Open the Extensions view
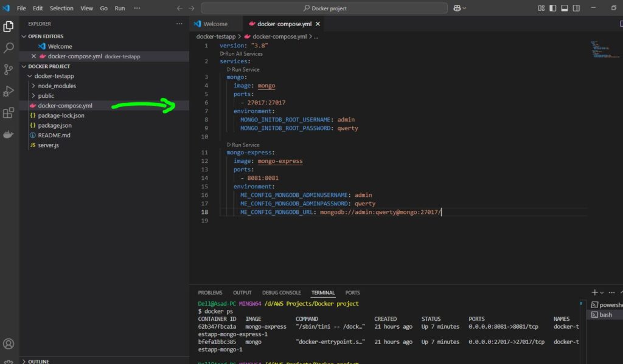This screenshot has height=364, width=623. (x=9, y=113)
